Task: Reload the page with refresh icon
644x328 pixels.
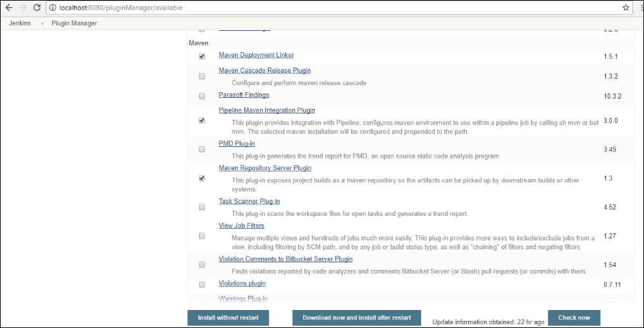Action: pos(37,7)
